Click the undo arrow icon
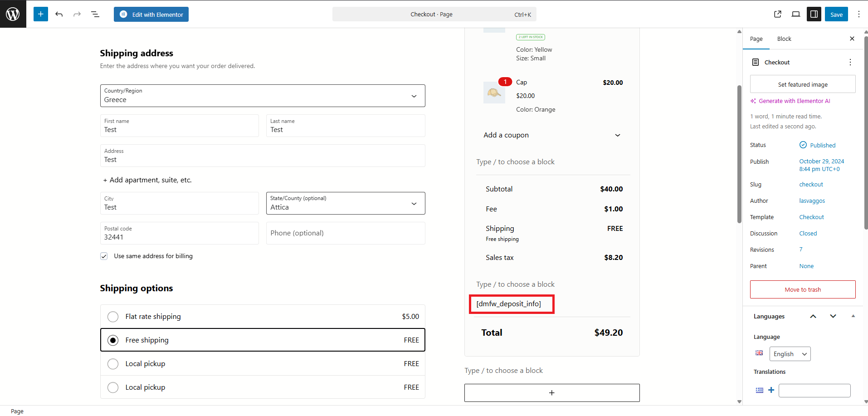The width and height of the screenshot is (868, 416). click(59, 14)
